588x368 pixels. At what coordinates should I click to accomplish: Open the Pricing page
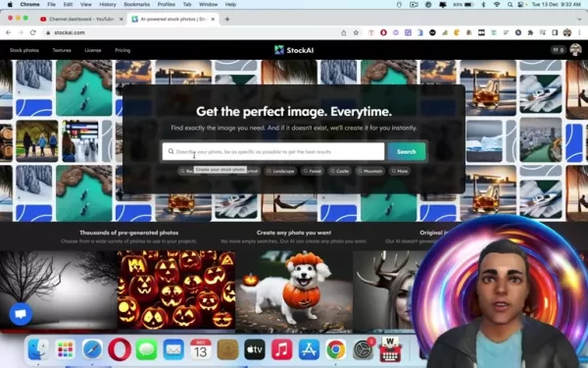pos(122,50)
